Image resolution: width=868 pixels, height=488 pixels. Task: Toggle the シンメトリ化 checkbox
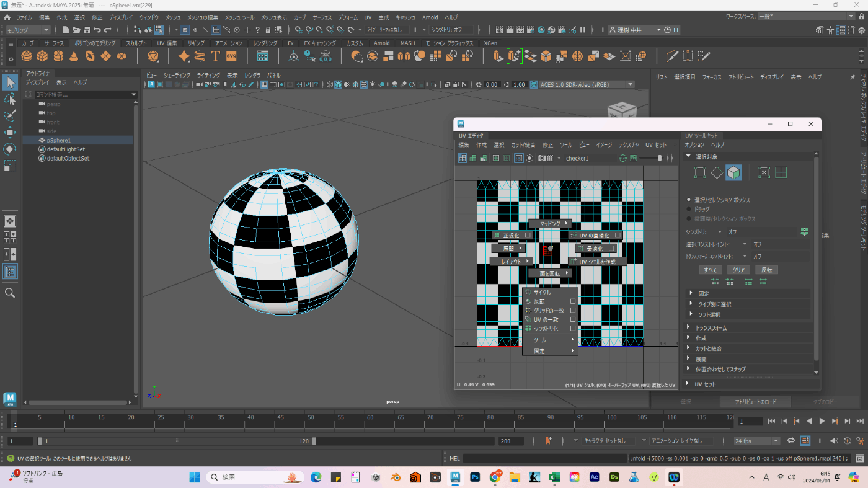click(x=573, y=328)
